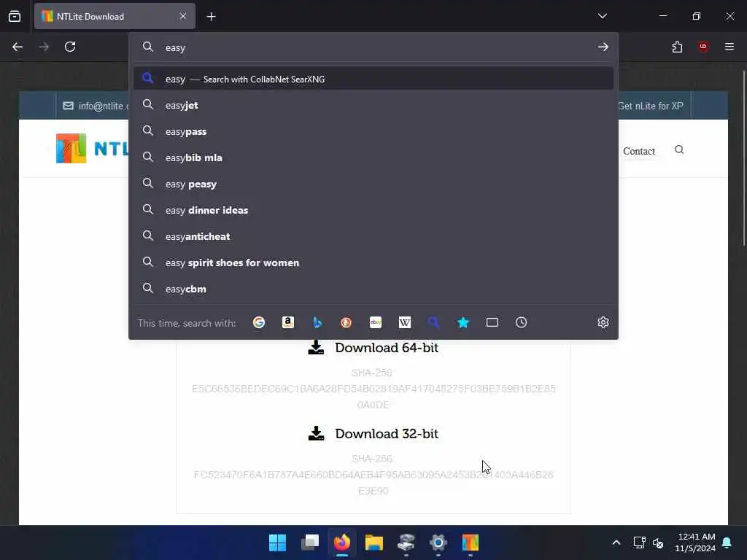Choose easy spirit shoes for women

coord(373,262)
